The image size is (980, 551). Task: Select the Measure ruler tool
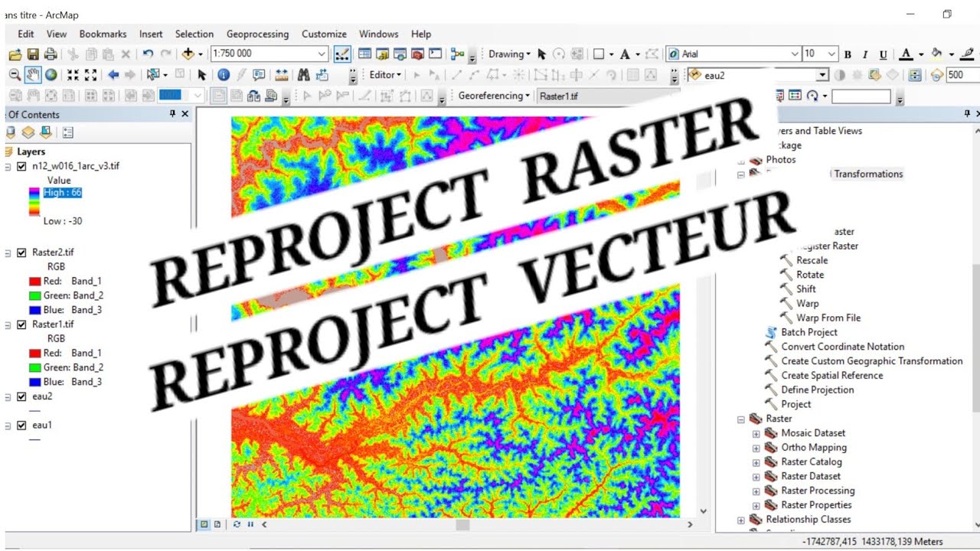(x=282, y=75)
